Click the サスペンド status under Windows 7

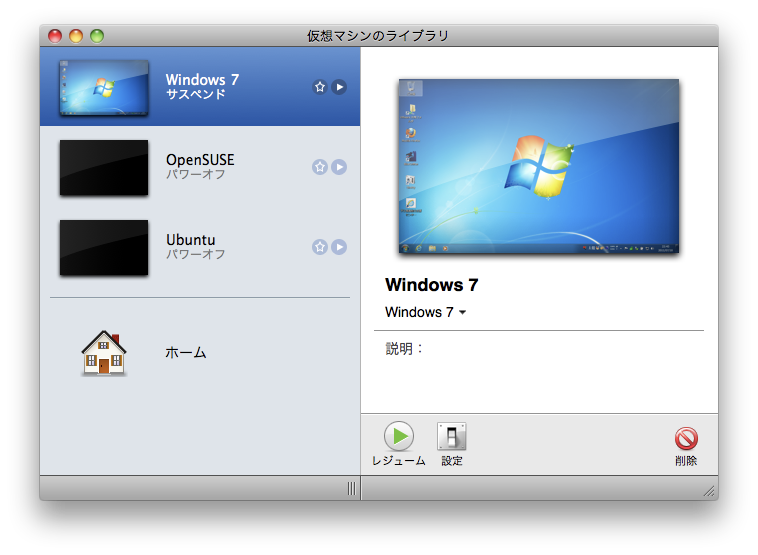[x=195, y=94]
